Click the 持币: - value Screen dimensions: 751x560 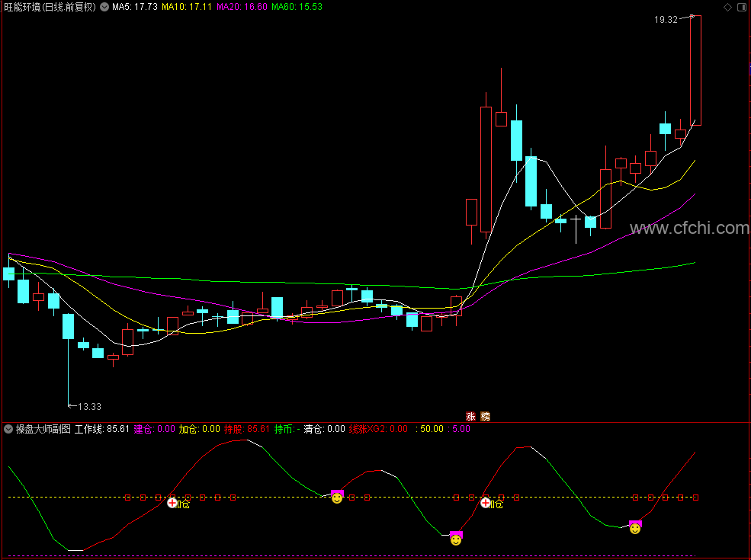287,429
